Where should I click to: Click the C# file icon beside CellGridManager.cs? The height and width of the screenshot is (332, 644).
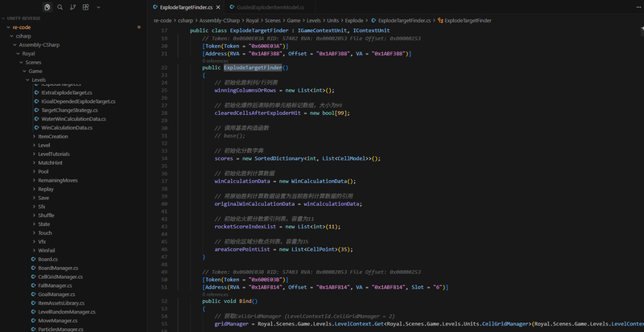coord(34,277)
